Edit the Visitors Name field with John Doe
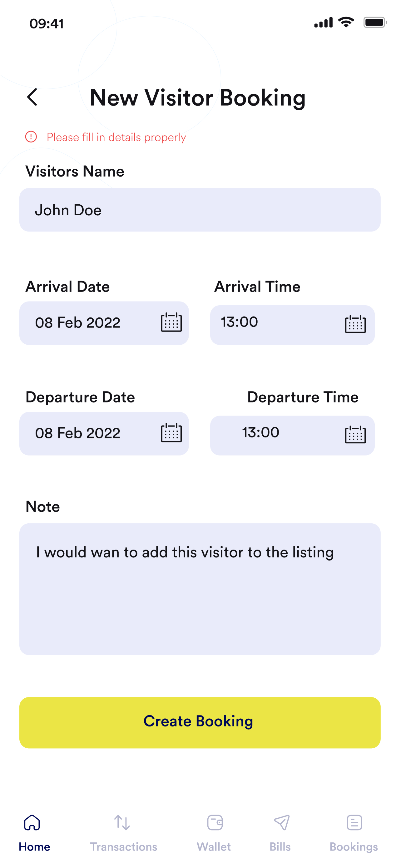This screenshot has width=401, height=868. [x=200, y=210]
